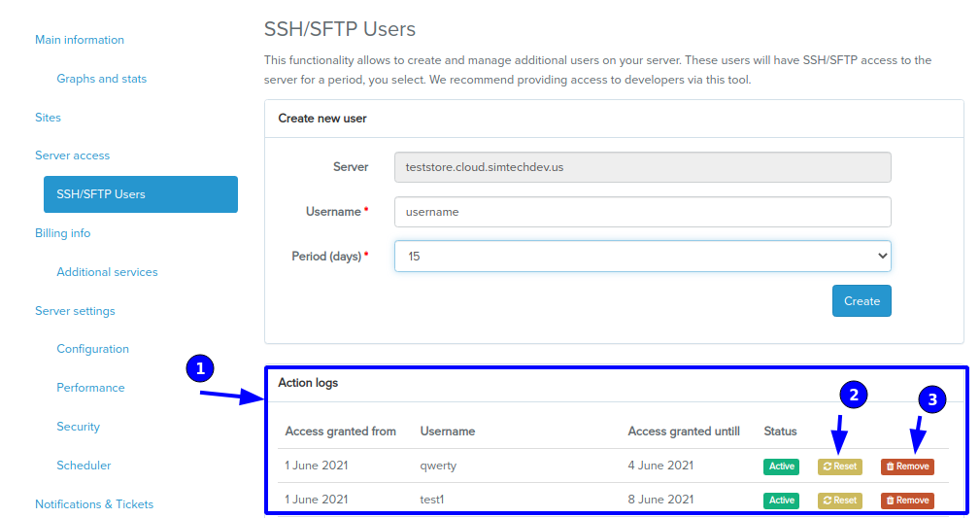Remove the qwerty user

907,466
